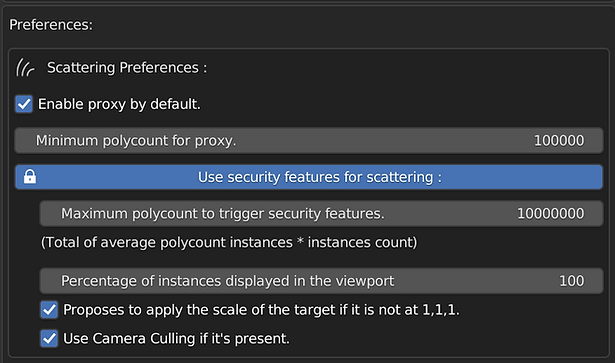Screen dimensions: 615x363
Task: Click the Maximum polycount to trigger security label
Action: [x=223, y=214]
